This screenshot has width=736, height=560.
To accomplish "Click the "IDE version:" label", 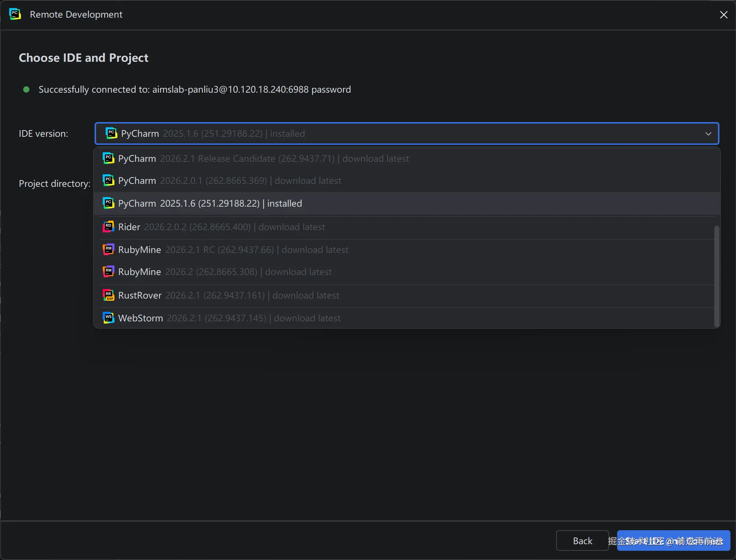I will (43, 133).
